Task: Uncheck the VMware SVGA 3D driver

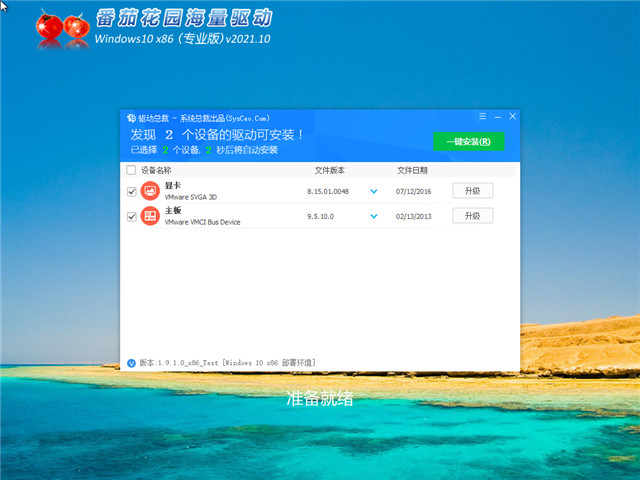Action: click(131, 191)
